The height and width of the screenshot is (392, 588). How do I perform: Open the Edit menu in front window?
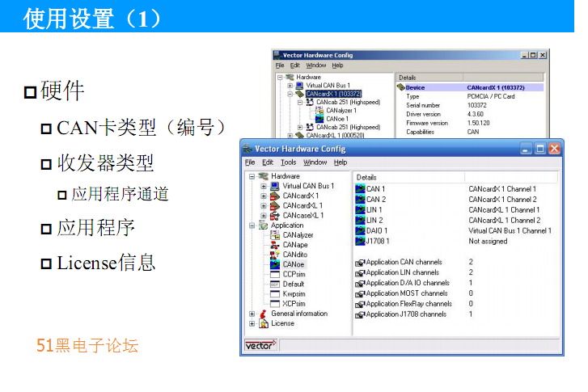tap(268, 162)
